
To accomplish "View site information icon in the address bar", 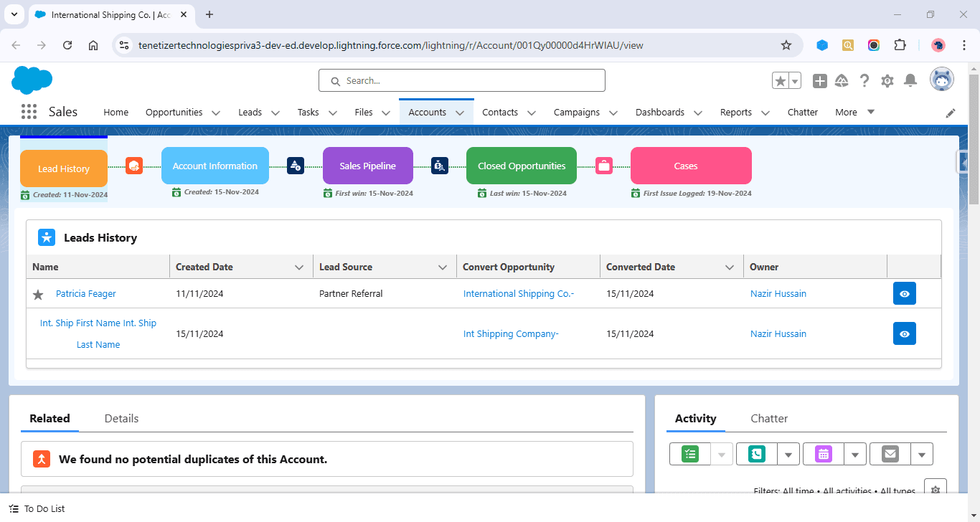I will (124, 45).
